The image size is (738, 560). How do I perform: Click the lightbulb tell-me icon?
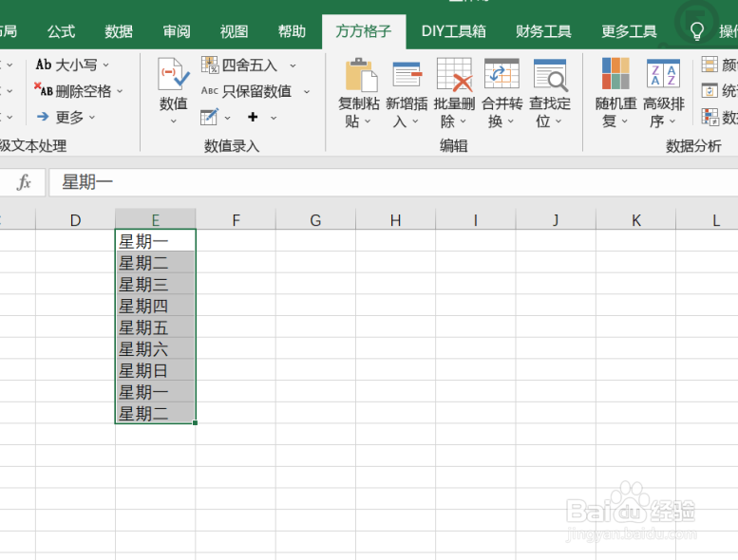pos(696,31)
